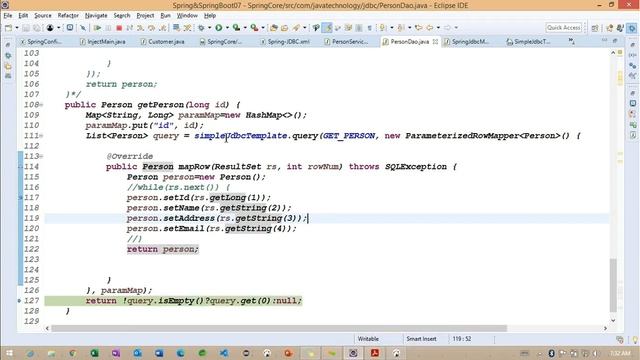Click the Toggle Mark Occurrences icon
The height and width of the screenshot is (360, 640).
(327, 28)
